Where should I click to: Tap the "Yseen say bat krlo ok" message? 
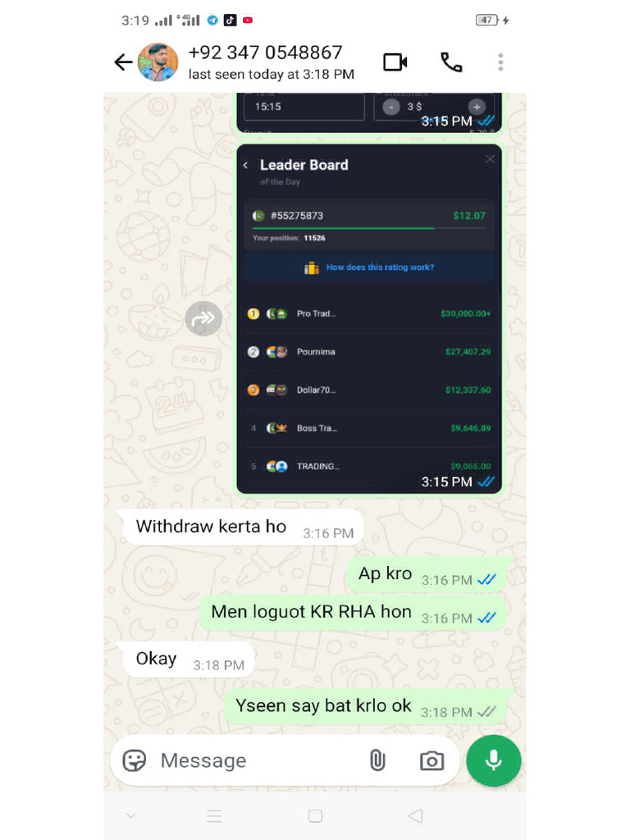(x=365, y=706)
